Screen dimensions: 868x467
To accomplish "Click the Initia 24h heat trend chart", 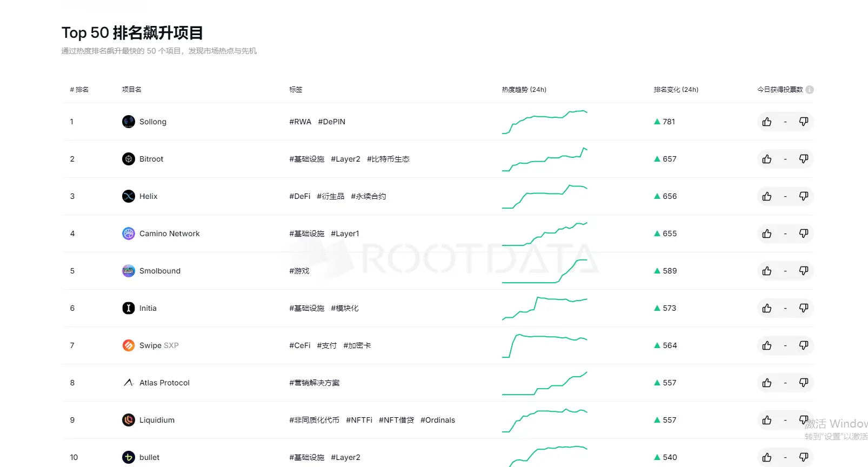I will 545,308.
